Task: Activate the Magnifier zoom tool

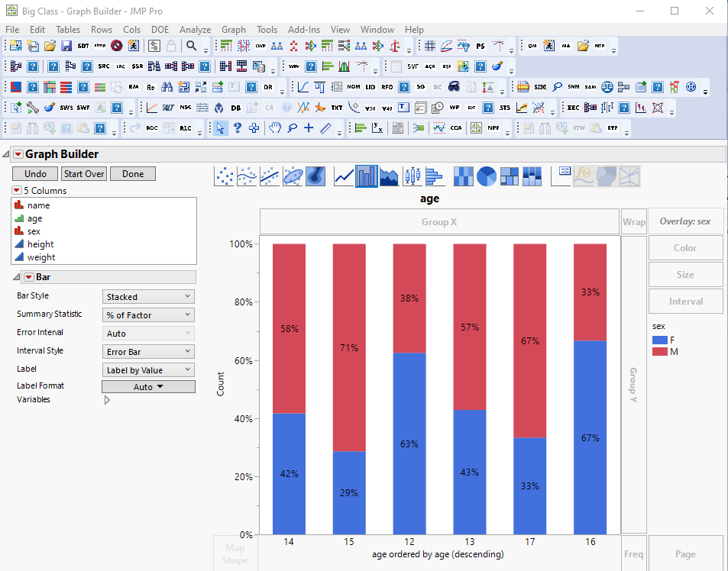Action: coord(293,128)
